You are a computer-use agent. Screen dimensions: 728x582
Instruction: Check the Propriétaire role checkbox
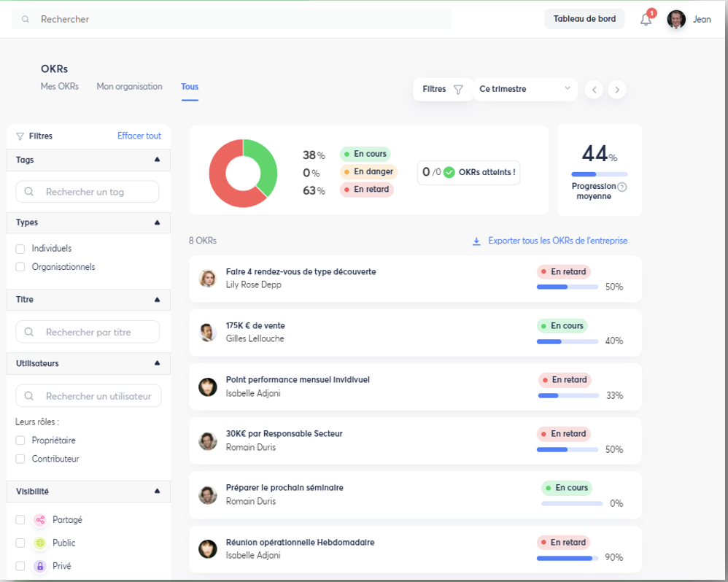[x=20, y=441]
